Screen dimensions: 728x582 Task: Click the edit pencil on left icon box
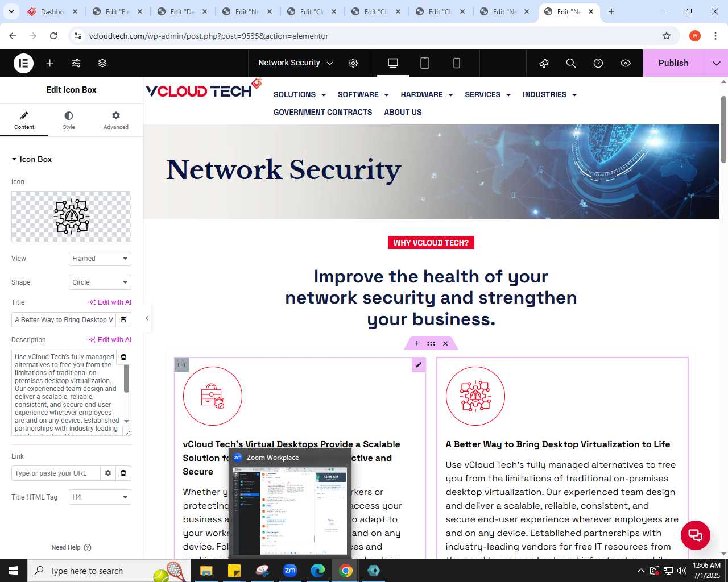tap(419, 365)
